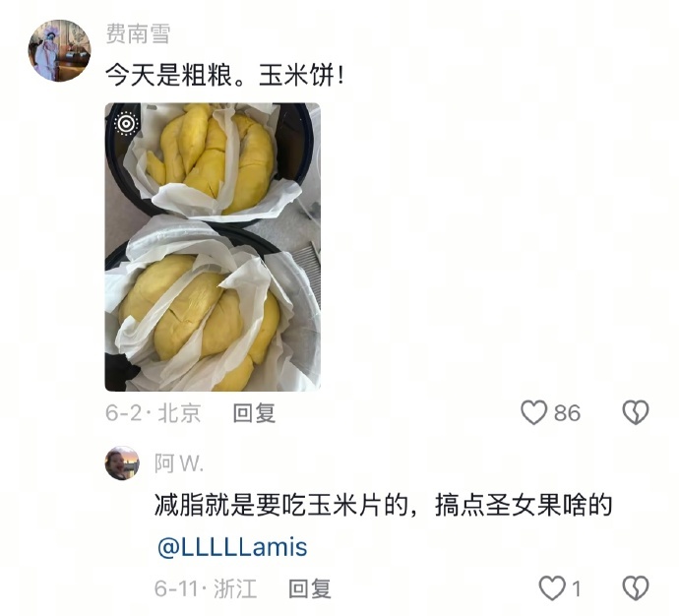Dislike the 阿 W. reply broken heart icon

(636, 588)
